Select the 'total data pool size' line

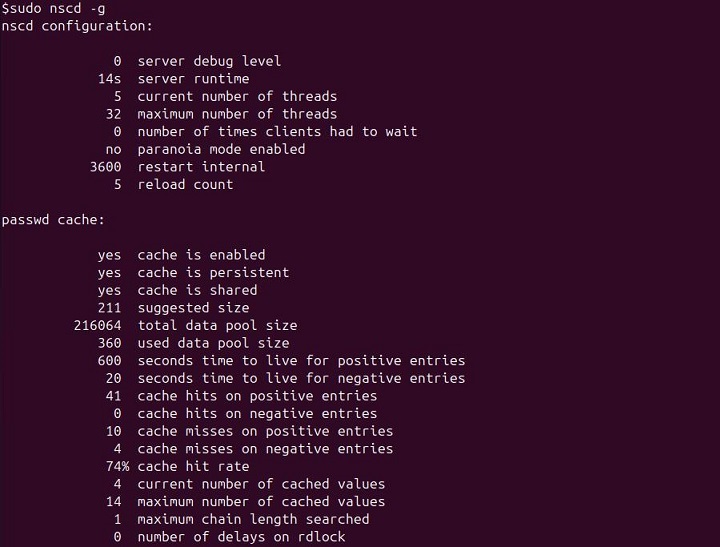[x=217, y=325]
